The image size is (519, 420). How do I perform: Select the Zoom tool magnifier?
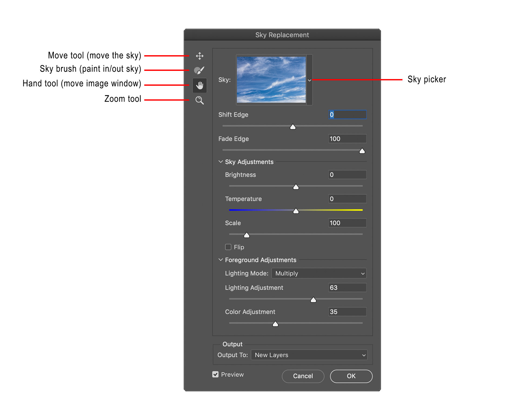pos(199,100)
